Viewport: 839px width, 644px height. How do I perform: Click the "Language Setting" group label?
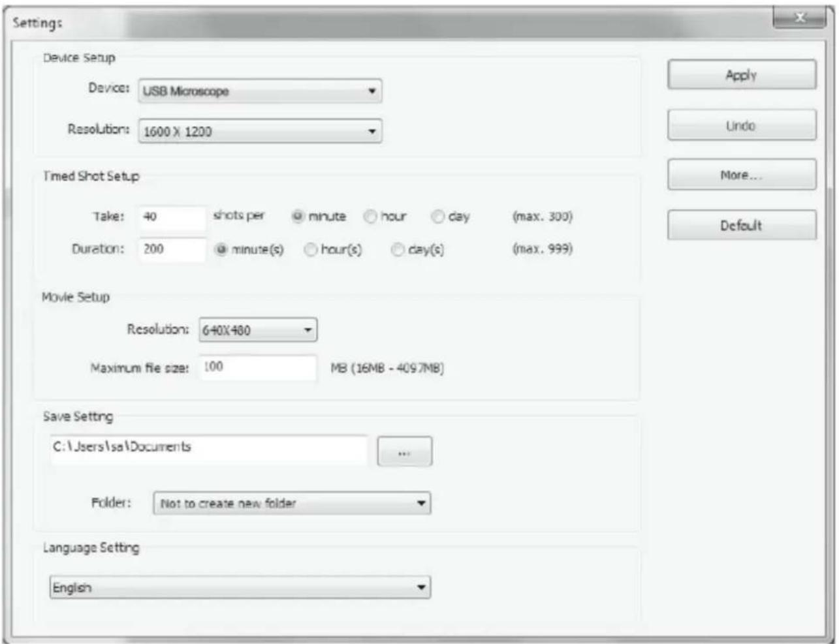pos(91,548)
